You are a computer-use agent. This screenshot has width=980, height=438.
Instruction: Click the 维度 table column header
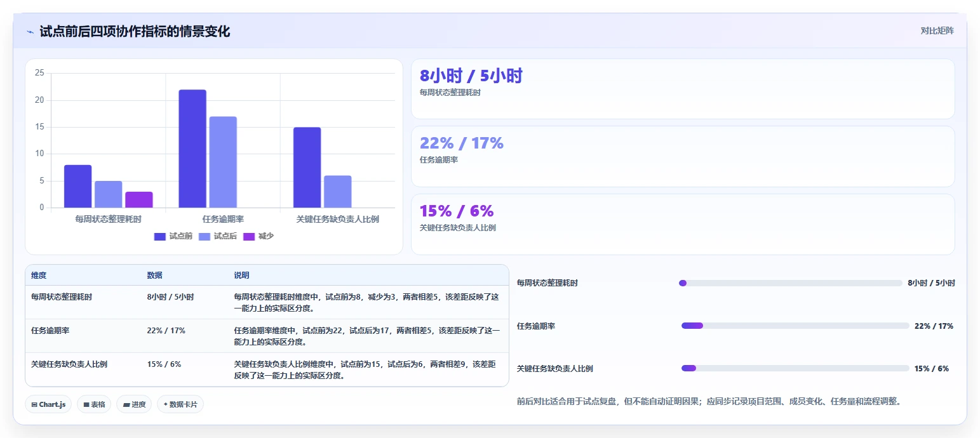[39, 275]
